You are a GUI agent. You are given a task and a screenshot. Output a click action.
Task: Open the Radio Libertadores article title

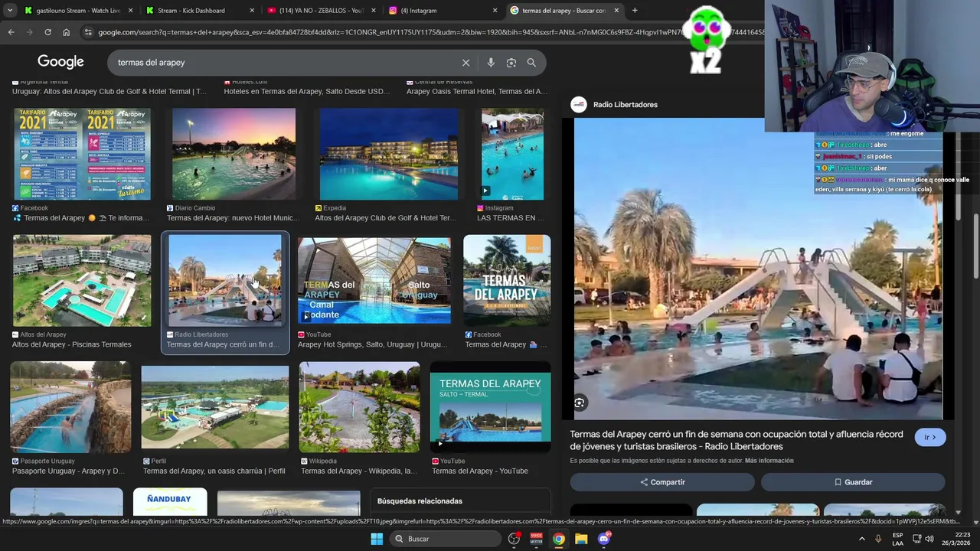(x=736, y=440)
